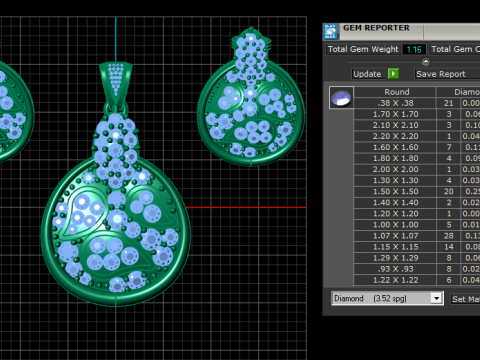
Task: Select the 1.15 X 1.15 row
Action: click(417, 247)
